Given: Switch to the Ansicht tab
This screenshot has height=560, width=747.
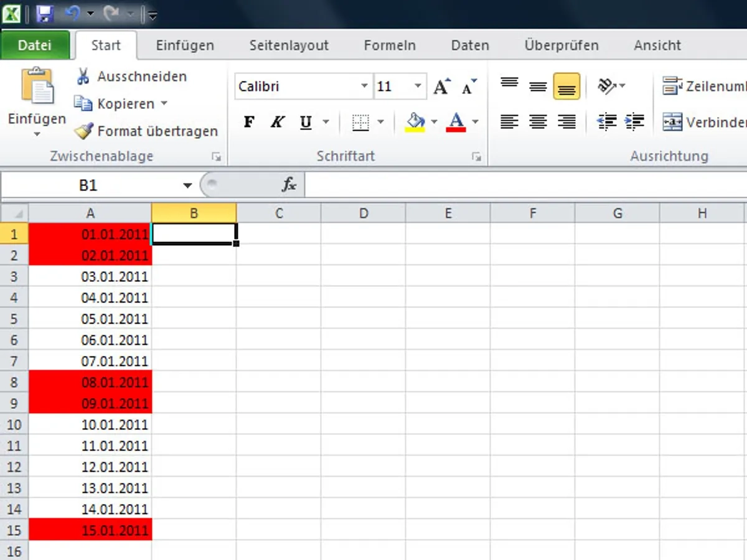Looking at the screenshot, I should (x=657, y=45).
